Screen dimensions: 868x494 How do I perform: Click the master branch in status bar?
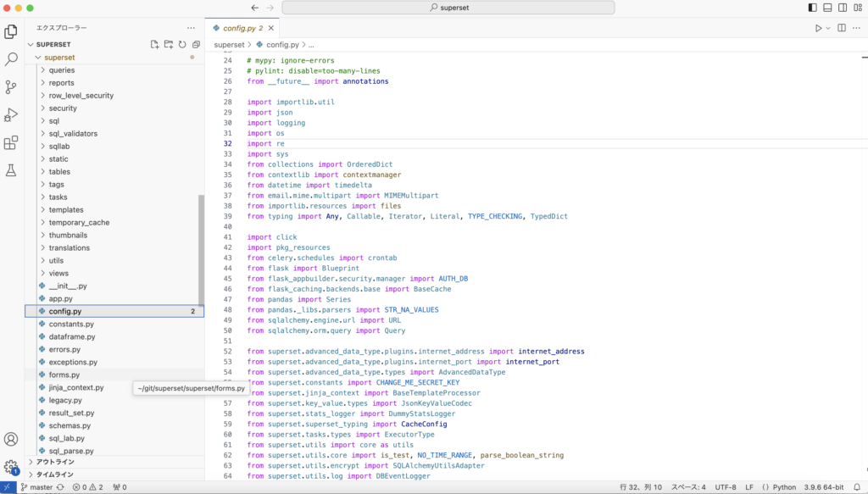coord(42,487)
